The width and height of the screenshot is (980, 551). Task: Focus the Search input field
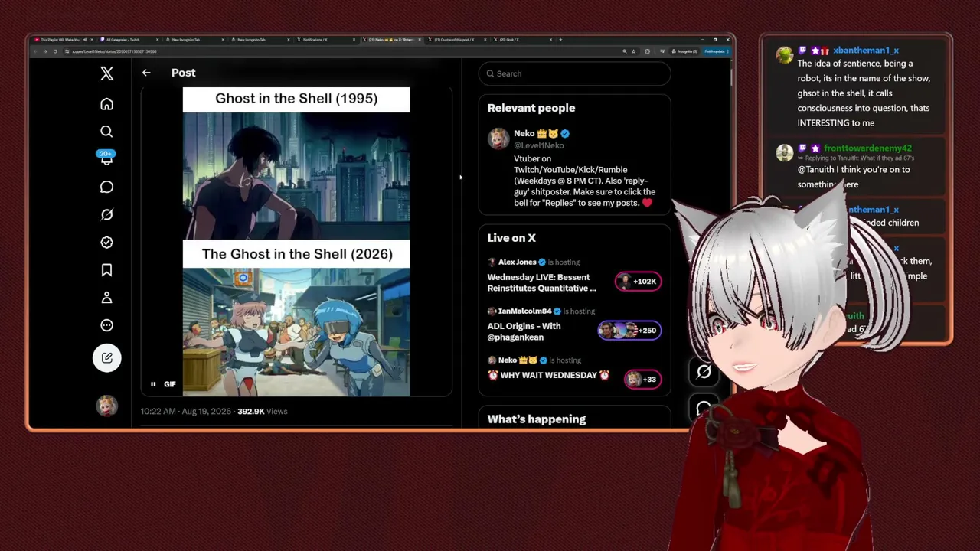point(575,73)
